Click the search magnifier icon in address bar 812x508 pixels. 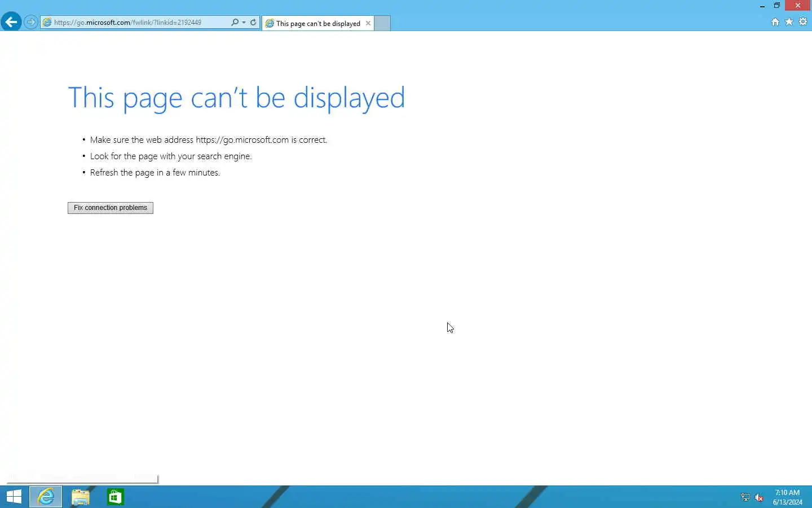click(x=235, y=23)
